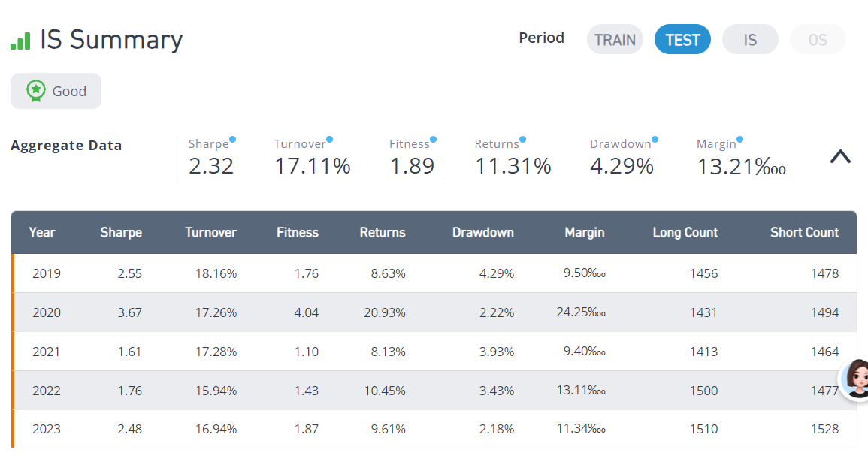Sort table by Drawdown column header

tap(482, 232)
